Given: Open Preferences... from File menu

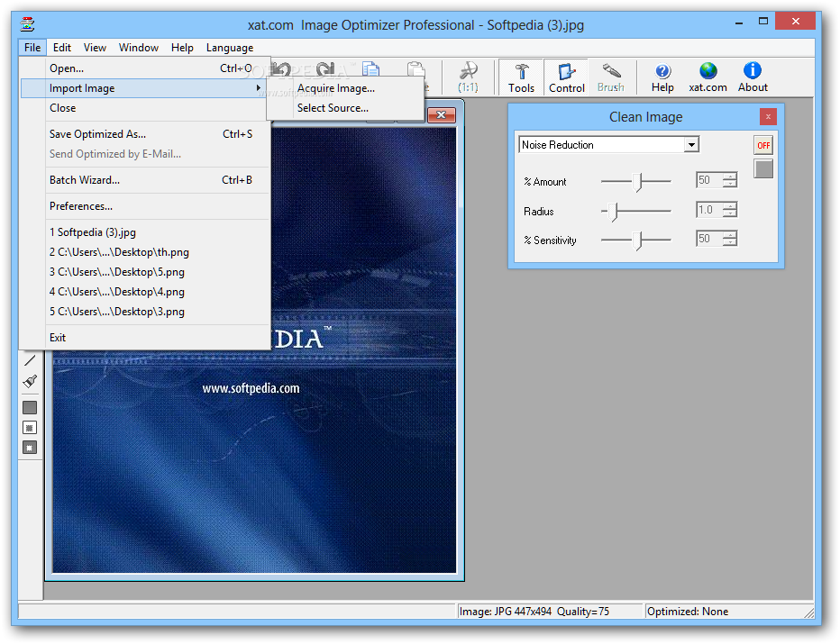Looking at the screenshot, I should pyautogui.click(x=144, y=206).
